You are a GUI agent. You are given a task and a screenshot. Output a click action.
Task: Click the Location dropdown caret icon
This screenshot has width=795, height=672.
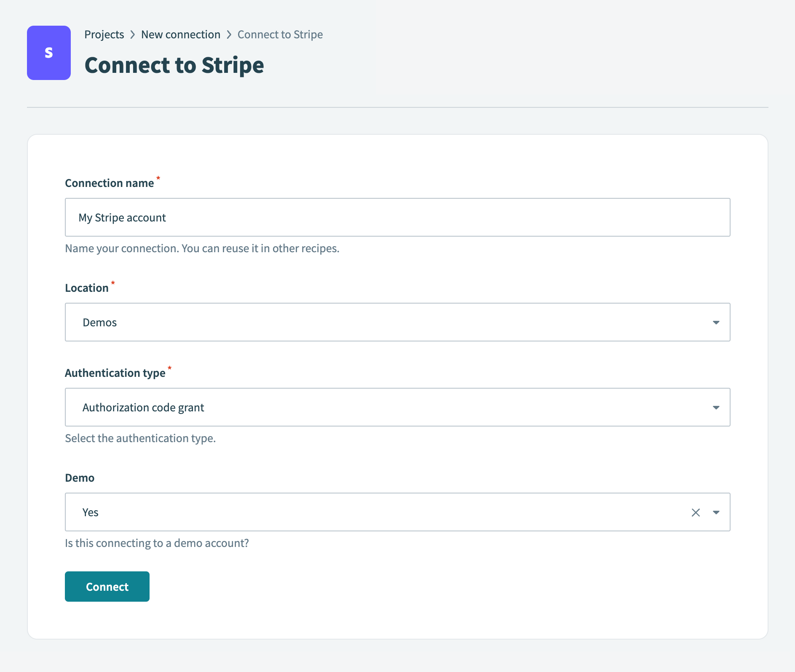pos(717,323)
